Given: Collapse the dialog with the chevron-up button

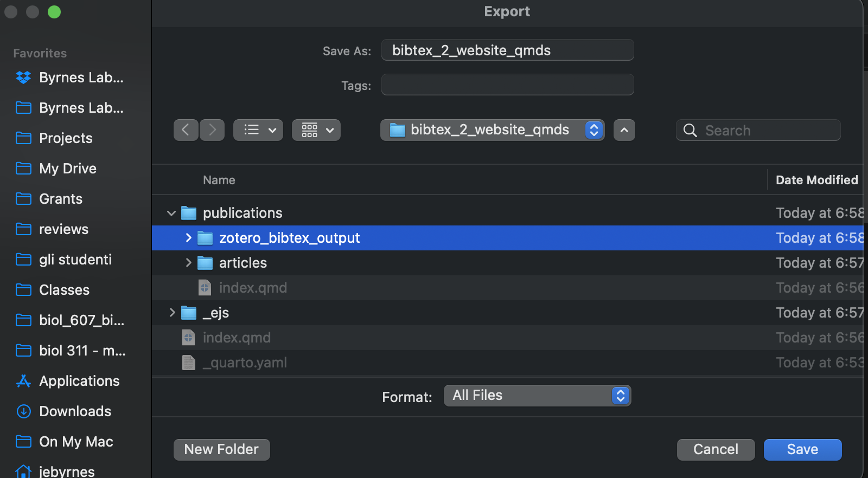Looking at the screenshot, I should tap(624, 130).
